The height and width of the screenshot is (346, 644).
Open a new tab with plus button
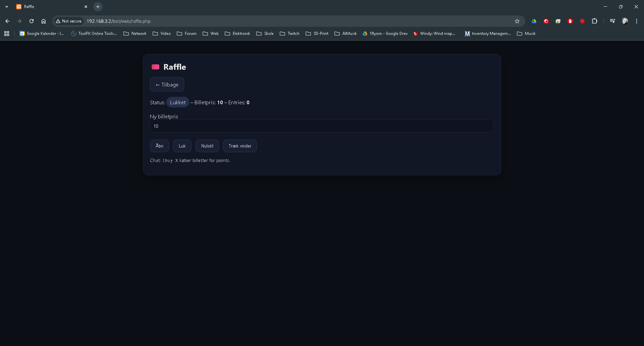(98, 7)
